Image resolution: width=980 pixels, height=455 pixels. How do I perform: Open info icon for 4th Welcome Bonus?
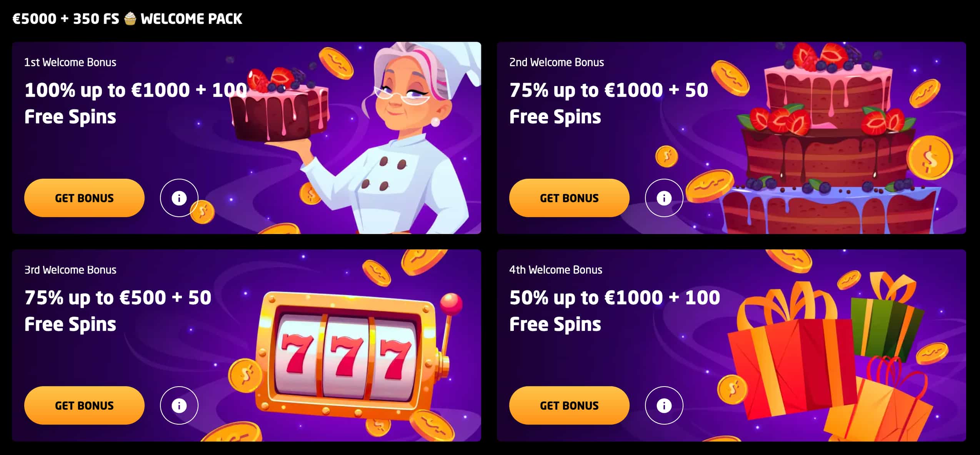[x=664, y=405]
